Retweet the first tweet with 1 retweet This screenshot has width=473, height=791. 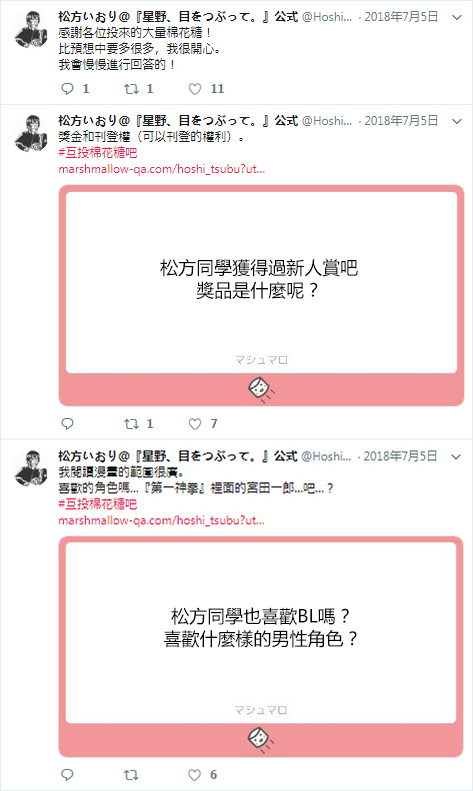click(132, 89)
